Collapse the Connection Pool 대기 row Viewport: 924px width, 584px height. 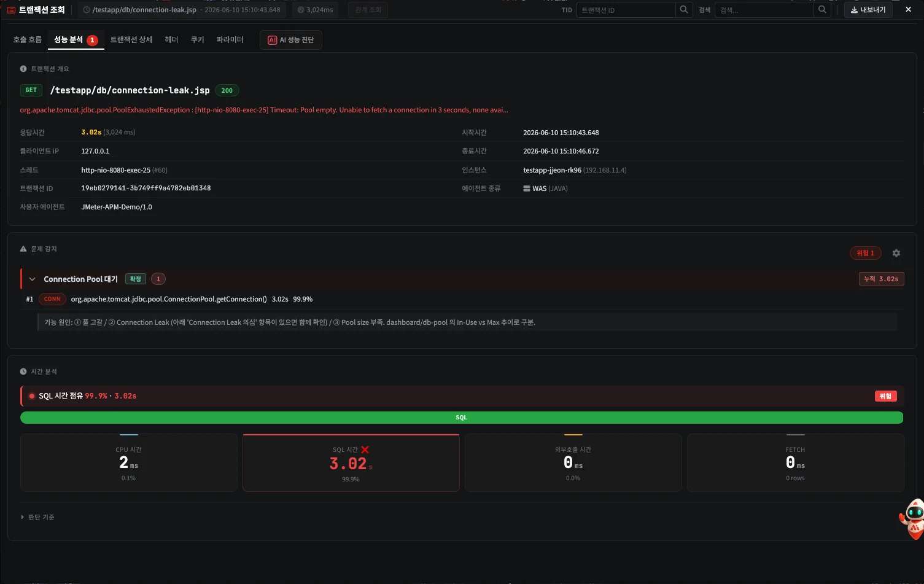coord(33,279)
